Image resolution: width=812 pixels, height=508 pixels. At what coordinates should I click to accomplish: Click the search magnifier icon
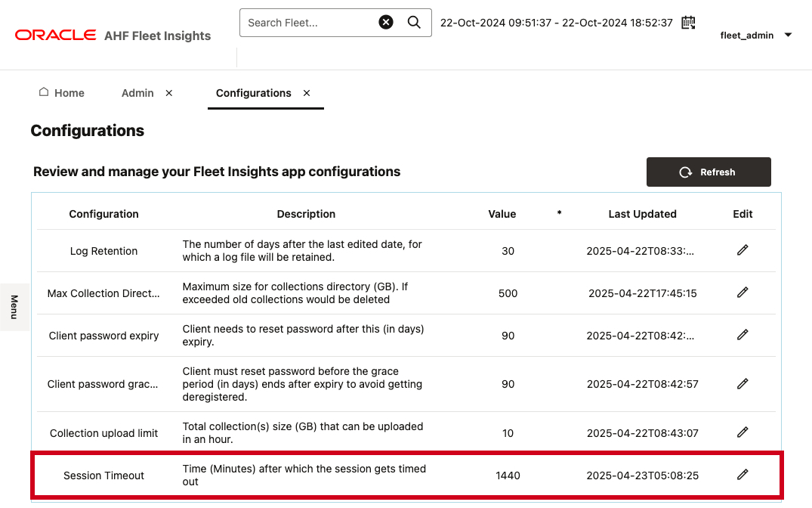point(414,23)
